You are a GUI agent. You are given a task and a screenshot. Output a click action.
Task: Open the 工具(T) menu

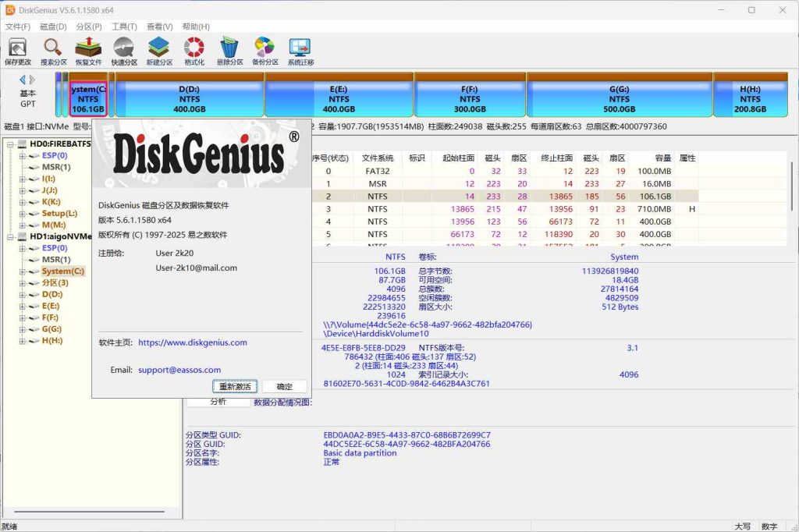tap(124, 27)
